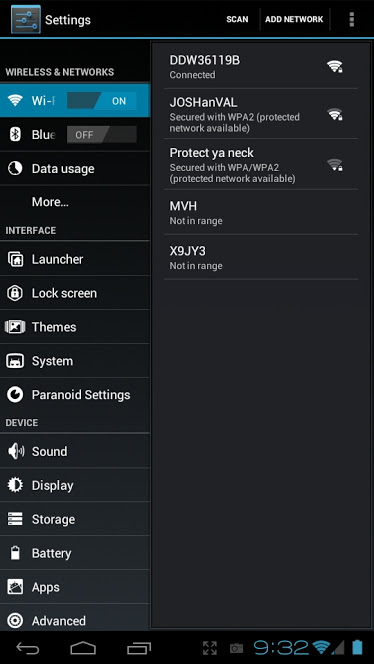374x664 pixels.
Task: Turn on the Bluetooth switch
Action: [102, 135]
